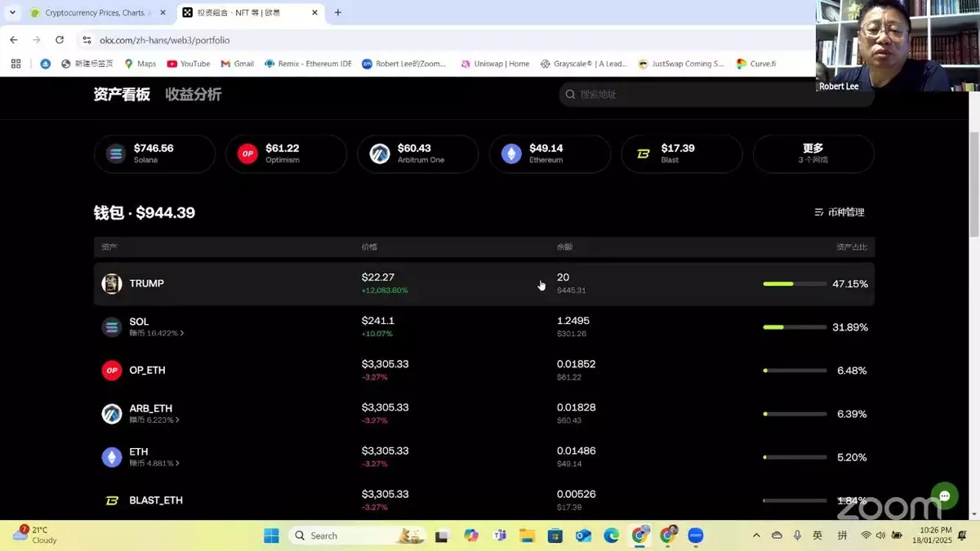Open Microsoft Store from the taskbar
Viewport: 980px width, 551px height.
pyautogui.click(x=555, y=535)
